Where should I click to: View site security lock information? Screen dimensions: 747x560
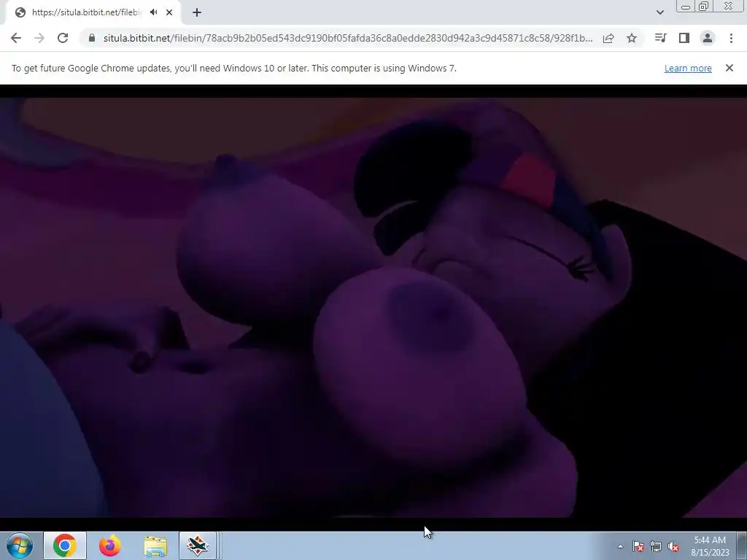(x=92, y=38)
